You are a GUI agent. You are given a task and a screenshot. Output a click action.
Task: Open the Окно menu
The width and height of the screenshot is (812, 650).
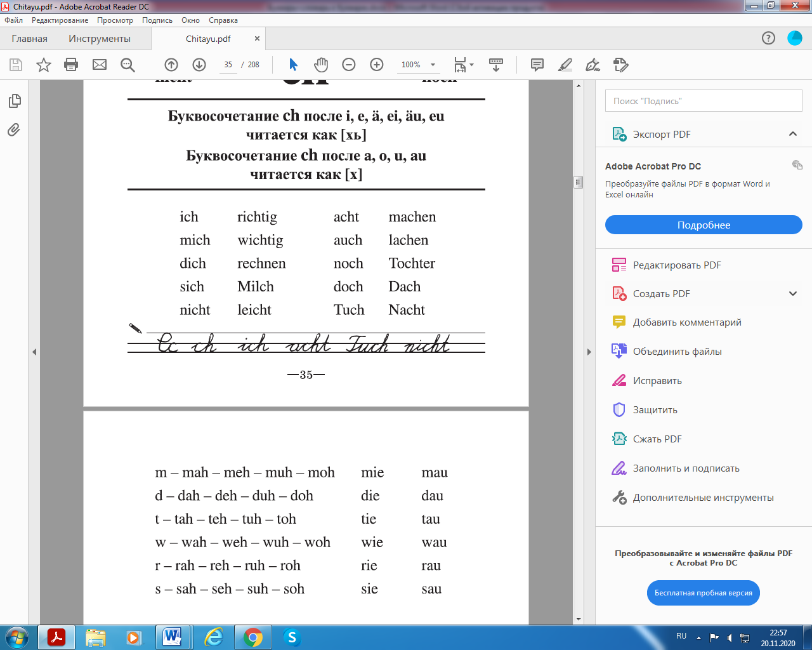(x=190, y=20)
